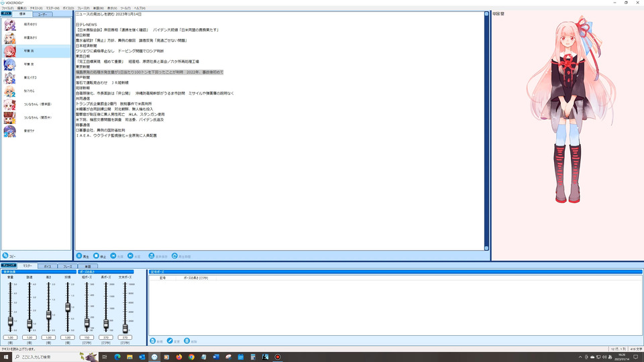Click the text editor scrollbar down arrow
644x362 pixels.
487,248
